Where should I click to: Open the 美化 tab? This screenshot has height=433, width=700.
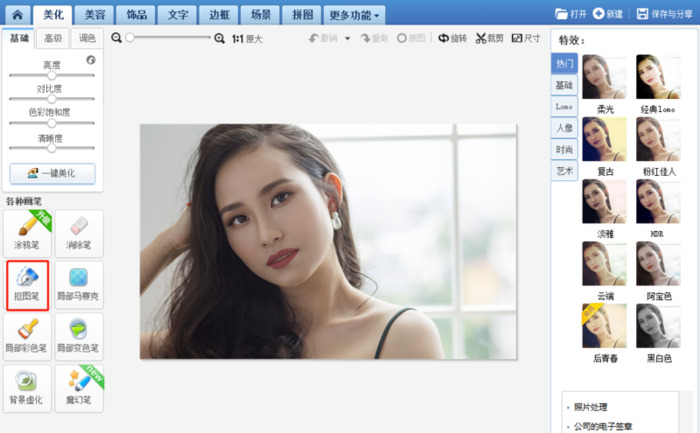tap(54, 15)
